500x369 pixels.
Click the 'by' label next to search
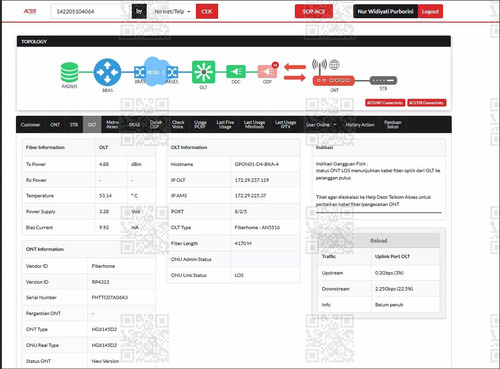pos(139,11)
